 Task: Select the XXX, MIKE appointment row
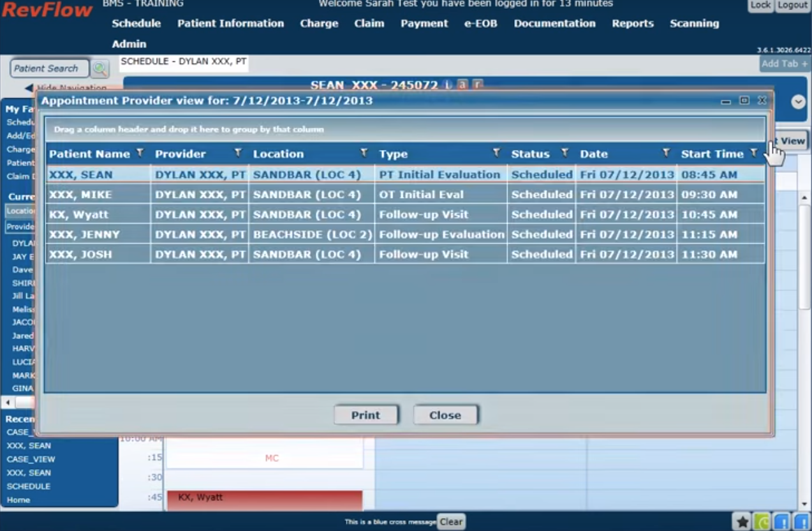point(405,195)
